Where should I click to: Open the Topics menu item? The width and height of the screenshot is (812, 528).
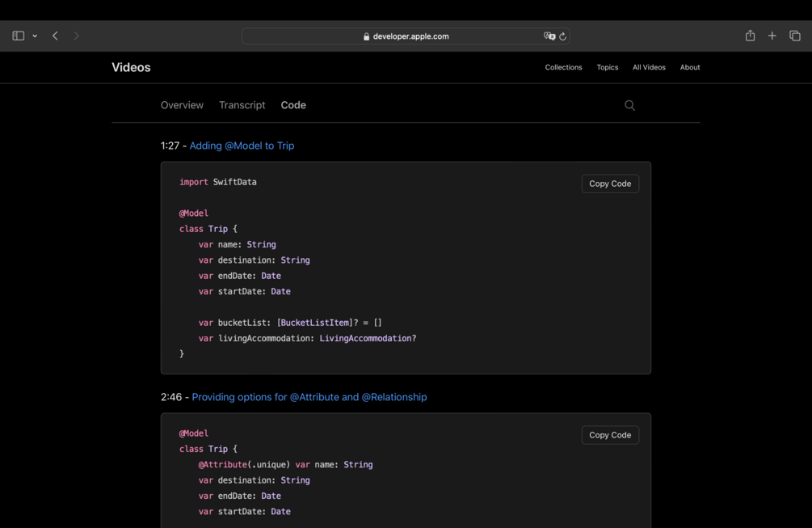[608, 67]
